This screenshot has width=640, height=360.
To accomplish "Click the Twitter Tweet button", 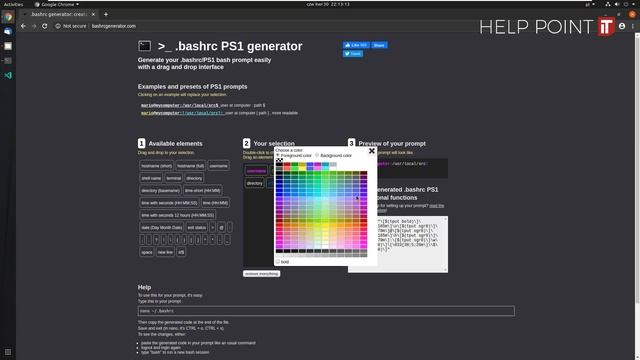I will [353, 53].
